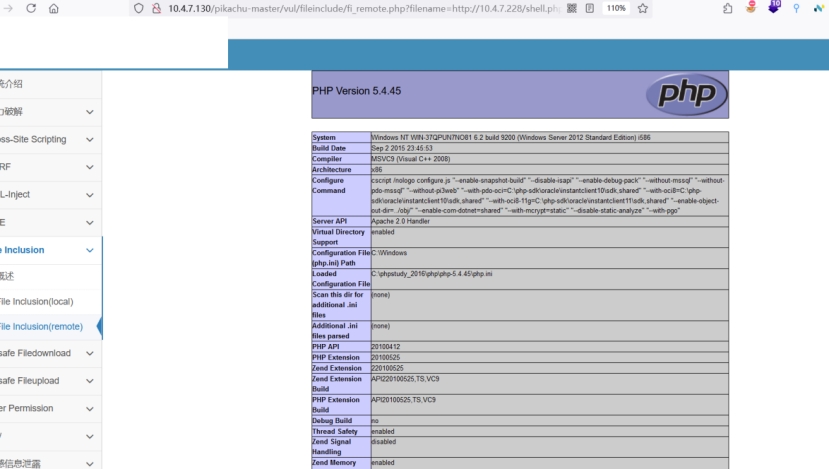Open the purple extension with badge 10
This screenshot has width=829, height=469.
(x=773, y=7)
